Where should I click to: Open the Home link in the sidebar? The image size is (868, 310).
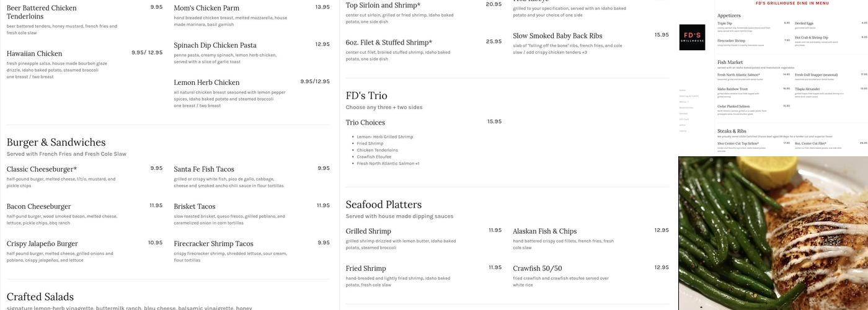(x=683, y=91)
